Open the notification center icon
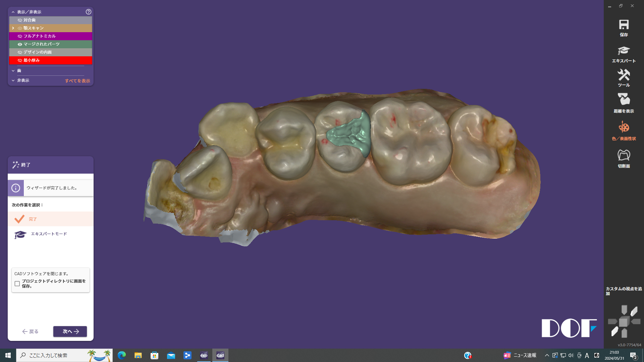The height and width of the screenshot is (362, 644). tap(633, 355)
